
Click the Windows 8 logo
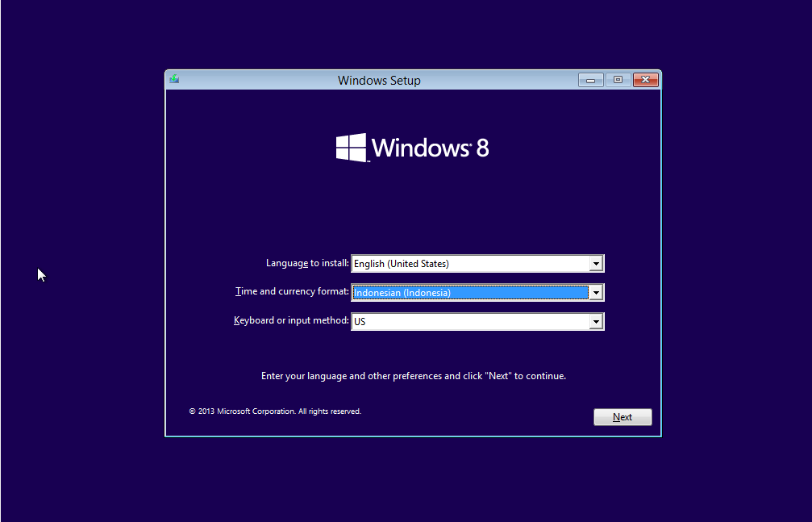point(412,148)
